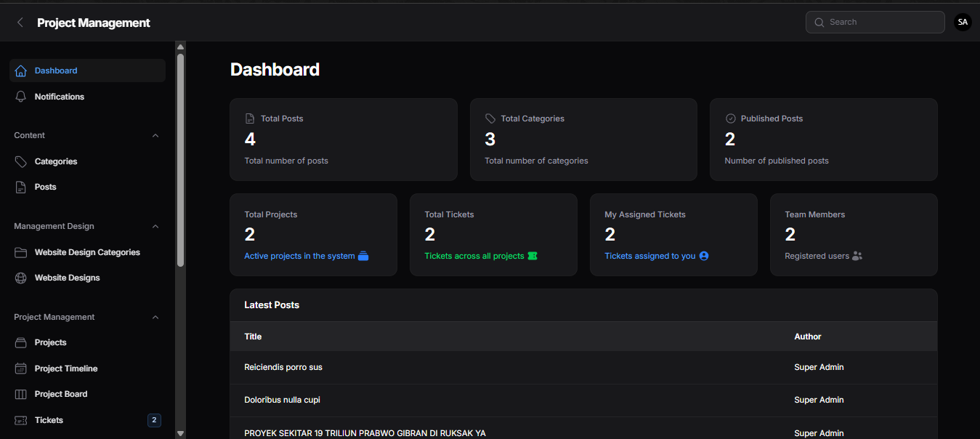Click the back arrow beside Project Management
The height and width of the screenshot is (439, 980).
[20, 23]
